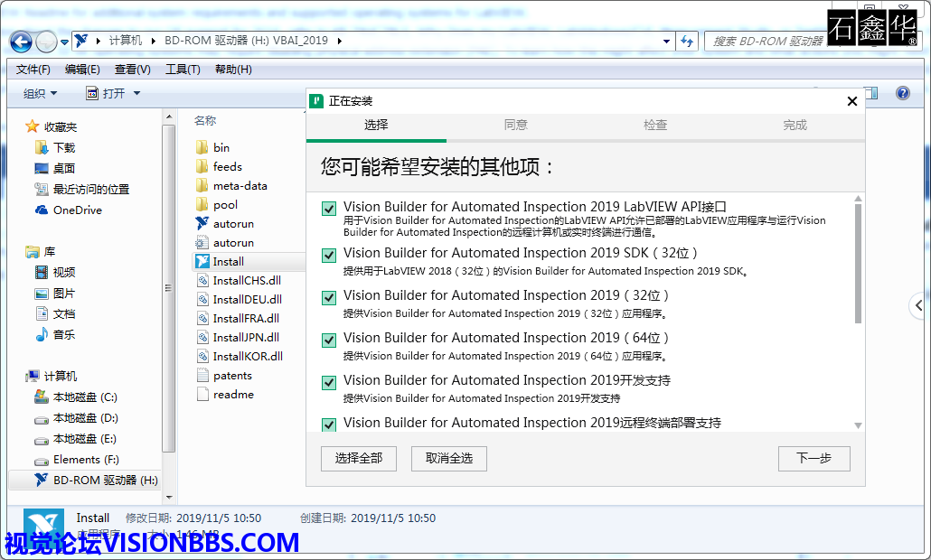Open the 图片 library
Image resolution: width=931 pixels, height=560 pixels.
click(x=55, y=293)
